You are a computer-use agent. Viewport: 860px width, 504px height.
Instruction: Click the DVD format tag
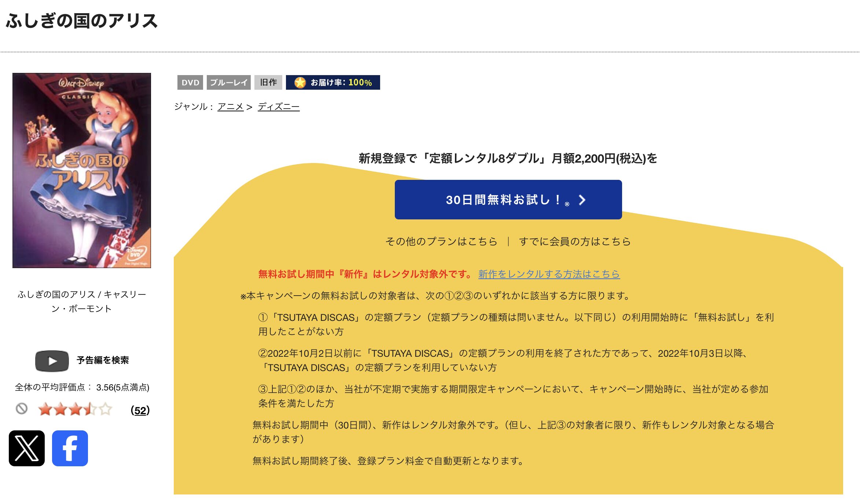190,82
